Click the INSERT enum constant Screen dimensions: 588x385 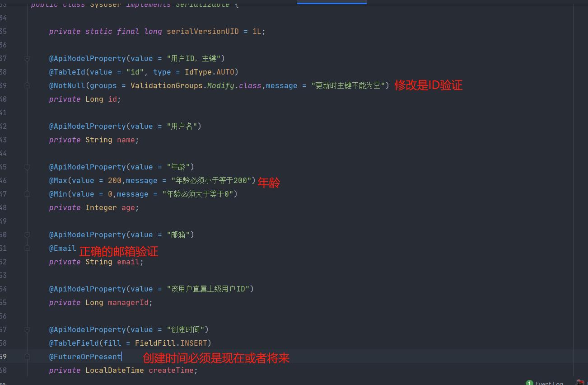[x=194, y=343]
